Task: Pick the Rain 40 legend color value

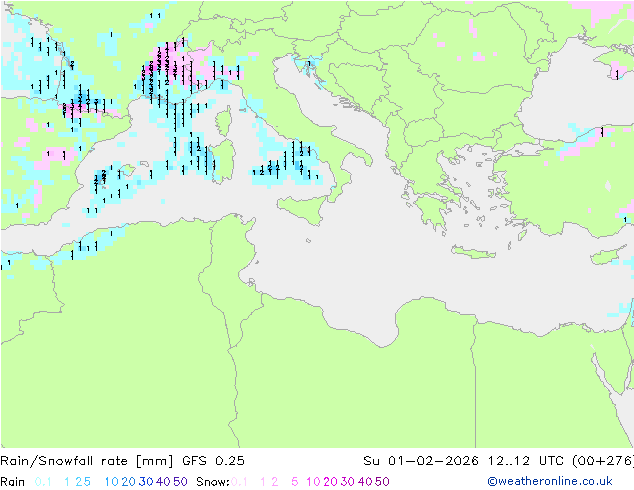Action: (x=163, y=482)
